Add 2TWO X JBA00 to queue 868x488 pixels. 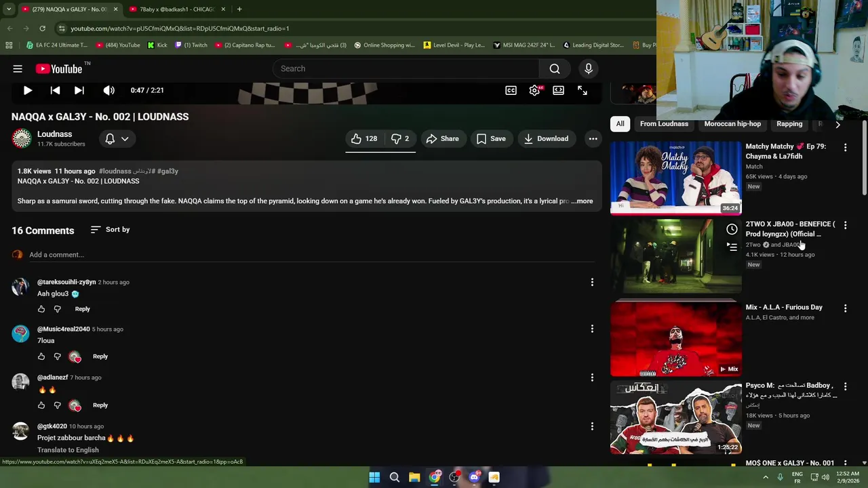(x=732, y=247)
